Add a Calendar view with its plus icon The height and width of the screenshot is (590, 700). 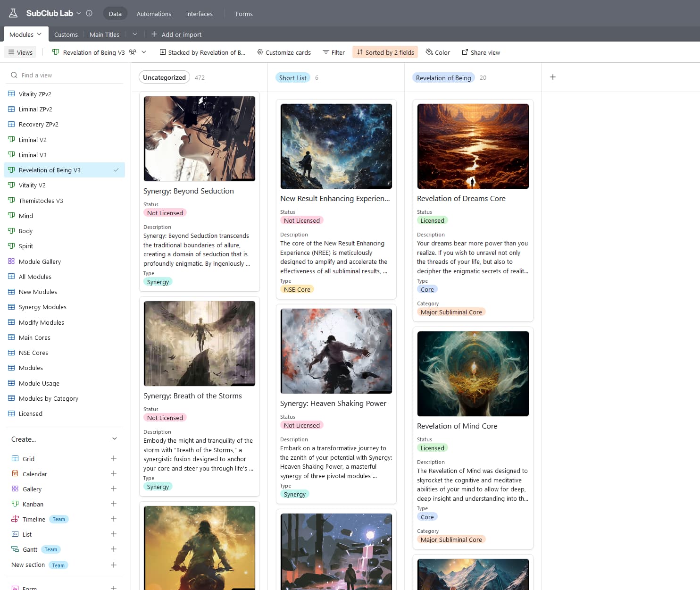(x=114, y=473)
